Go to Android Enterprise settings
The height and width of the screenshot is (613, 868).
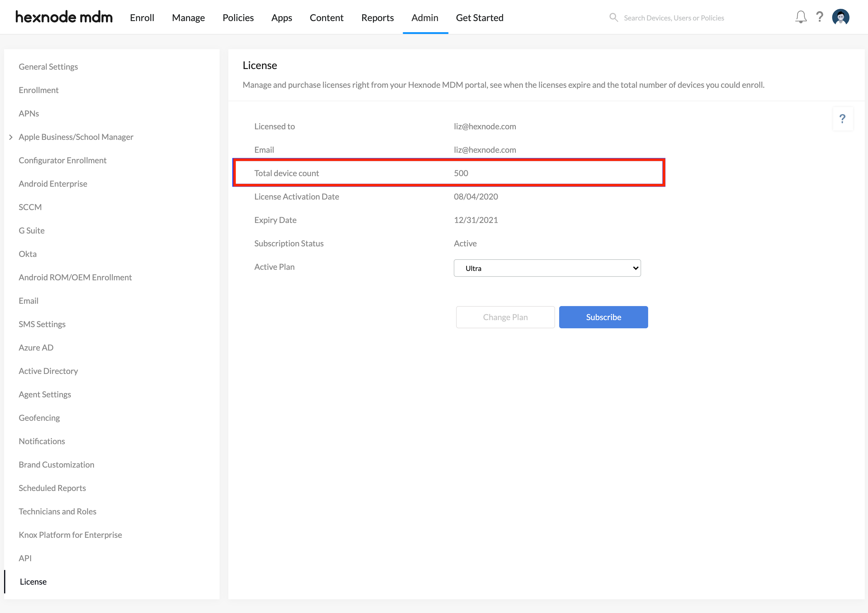point(53,184)
